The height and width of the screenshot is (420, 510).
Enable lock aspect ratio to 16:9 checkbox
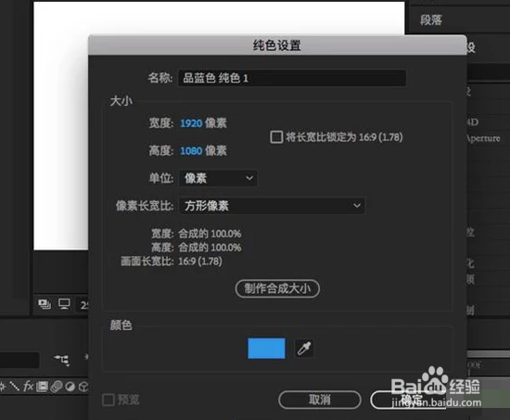point(276,137)
